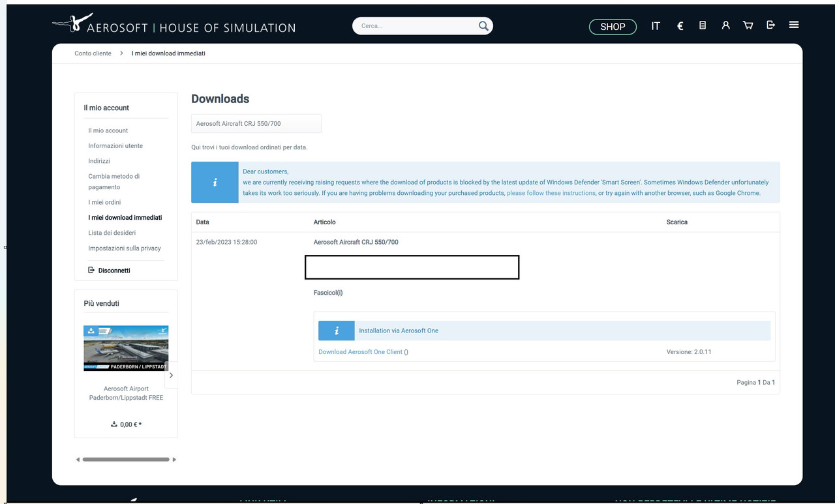Click the Pagina 1 Da 1 pagination text

(755, 383)
